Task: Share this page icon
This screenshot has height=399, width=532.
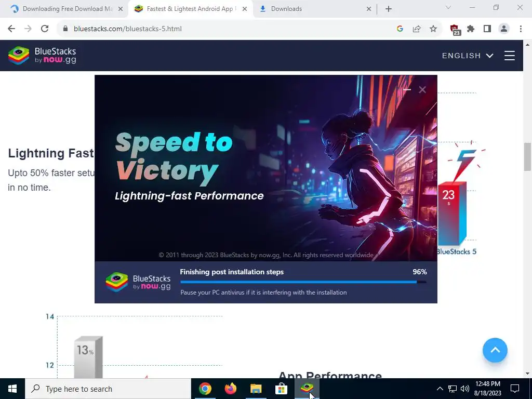Action: tap(417, 29)
